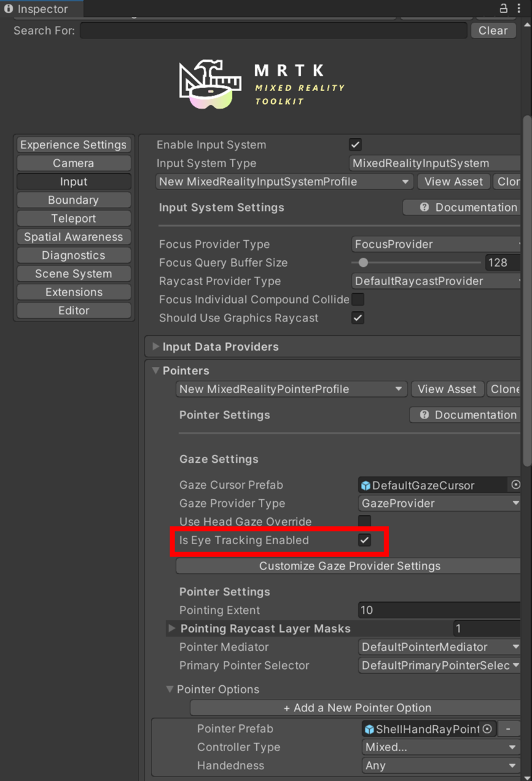The image size is (532, 781).
Task: Click the MRTK Mixed Reality Toolkit logo
Action: [x=261, y=85]
